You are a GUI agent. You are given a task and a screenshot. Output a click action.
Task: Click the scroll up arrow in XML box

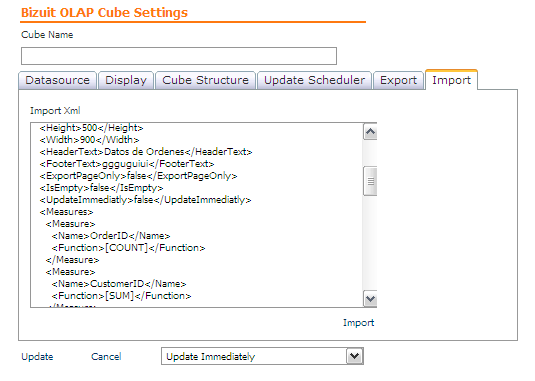pos(370,132)
